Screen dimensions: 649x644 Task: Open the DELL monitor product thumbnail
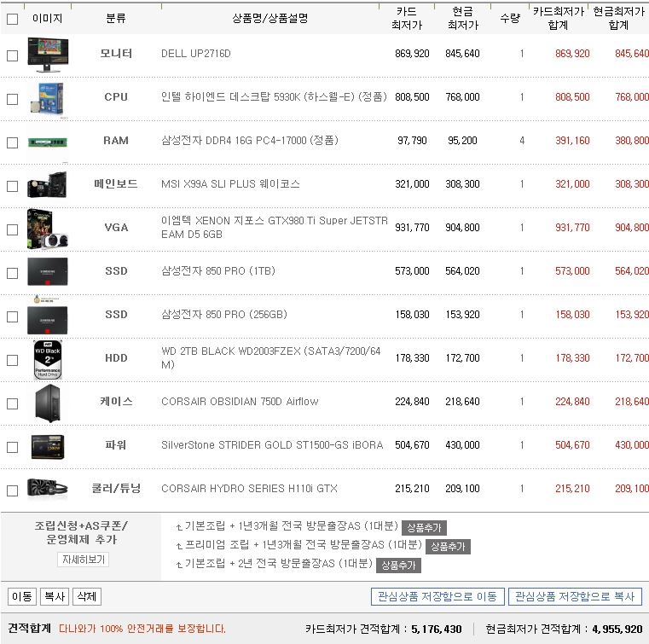pos(48,55)
